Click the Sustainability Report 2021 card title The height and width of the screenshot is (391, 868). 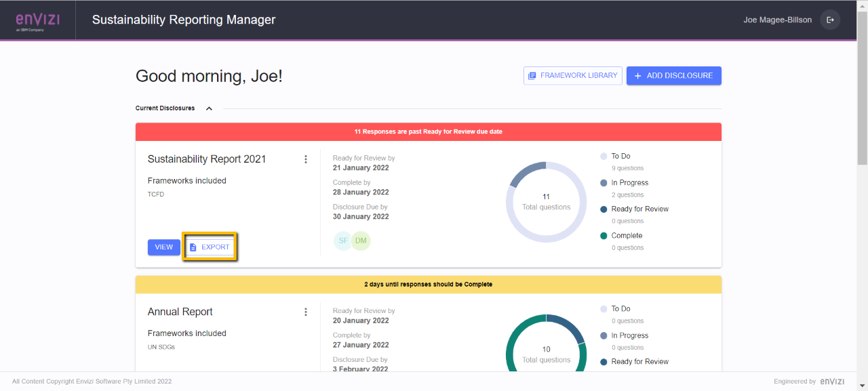[x=207, y=159]
